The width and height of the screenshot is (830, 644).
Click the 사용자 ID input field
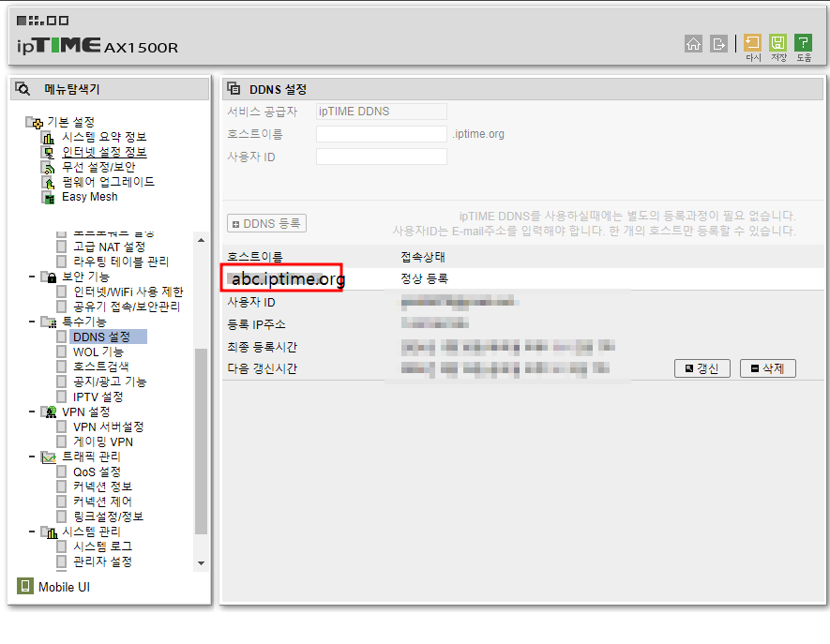pos(381,157)
